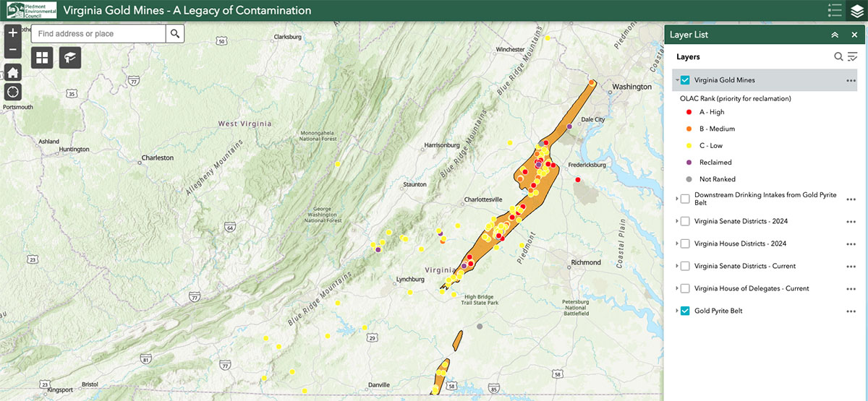Open the bookmarks widget
The height and width of the screenshot is (401, 868).
pyautogui.click(x=70, y=58)
